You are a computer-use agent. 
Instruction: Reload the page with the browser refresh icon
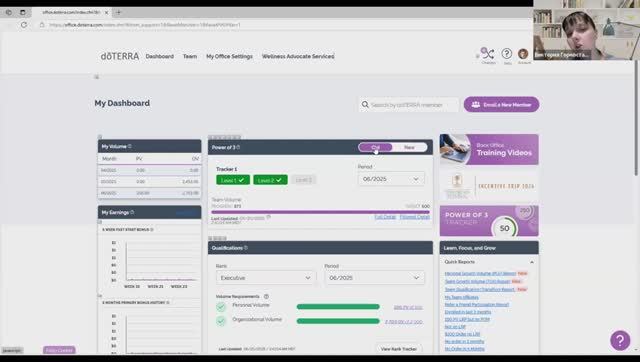coord(24,25)
